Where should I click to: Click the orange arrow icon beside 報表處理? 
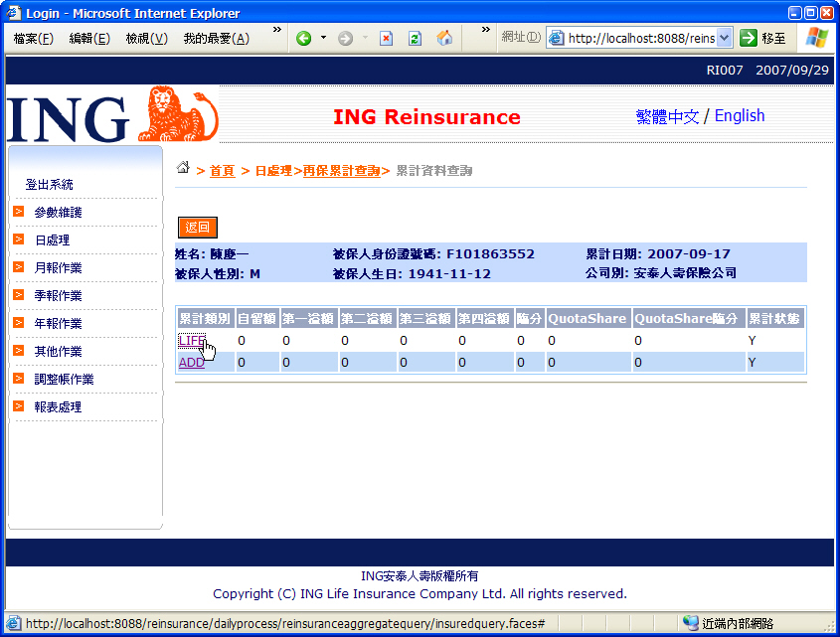19,406
